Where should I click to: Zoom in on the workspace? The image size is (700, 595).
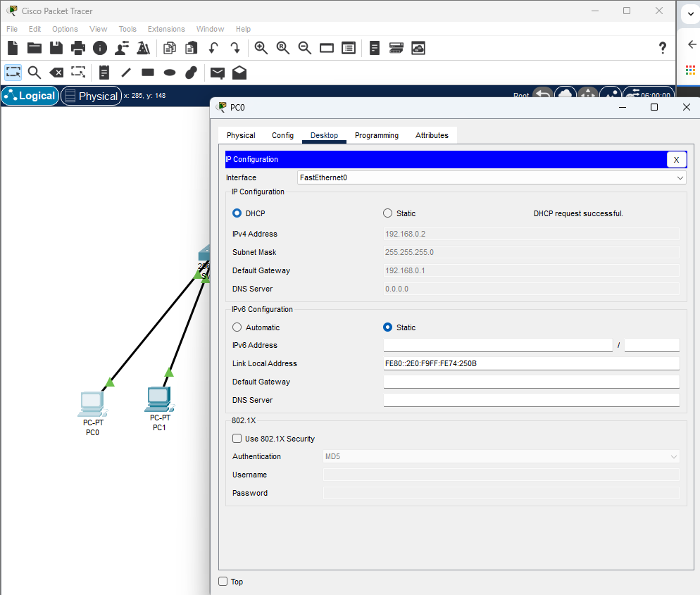261,48
